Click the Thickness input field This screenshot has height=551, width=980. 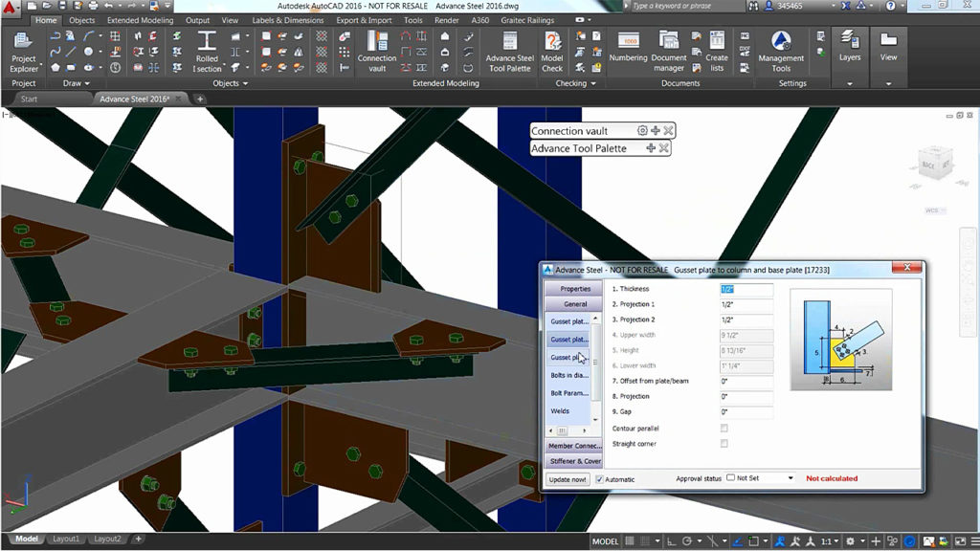pyautogui.click(x=746, y=289)
